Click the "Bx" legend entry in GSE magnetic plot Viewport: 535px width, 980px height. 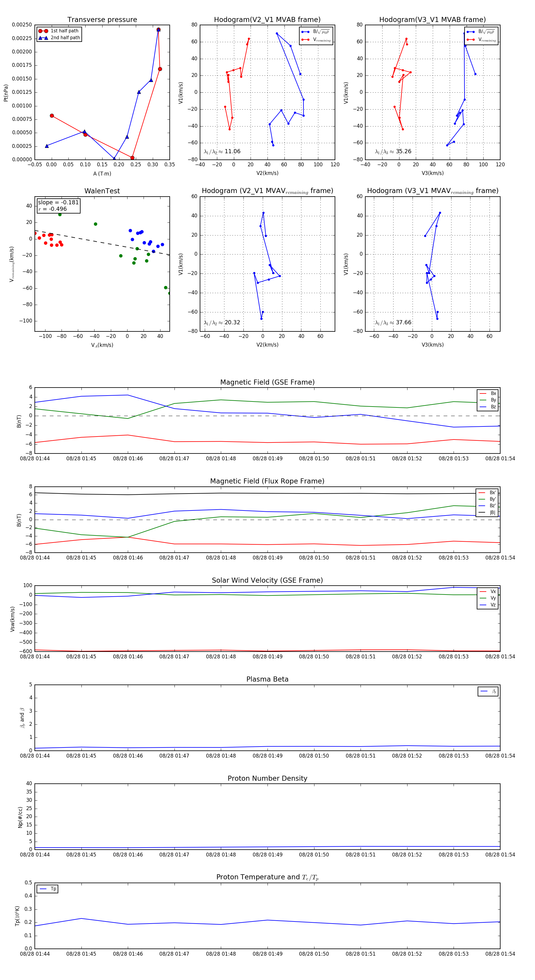(488, 393)
